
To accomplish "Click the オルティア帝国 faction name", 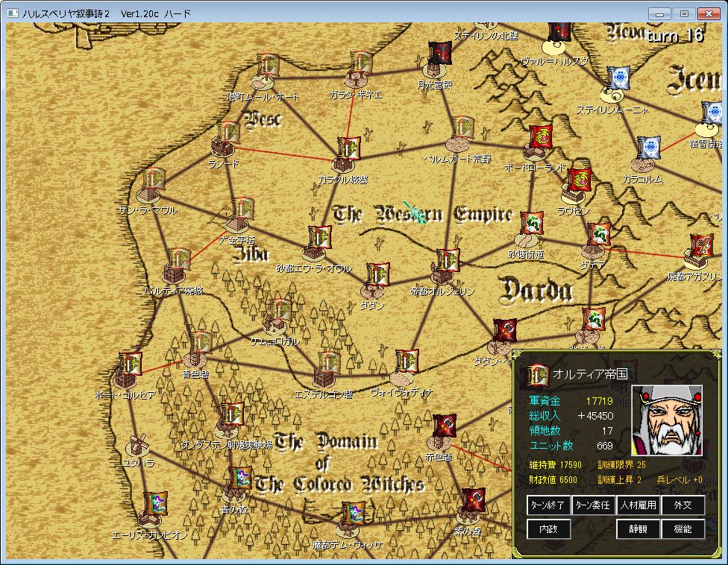I will (x=590, y=374).
